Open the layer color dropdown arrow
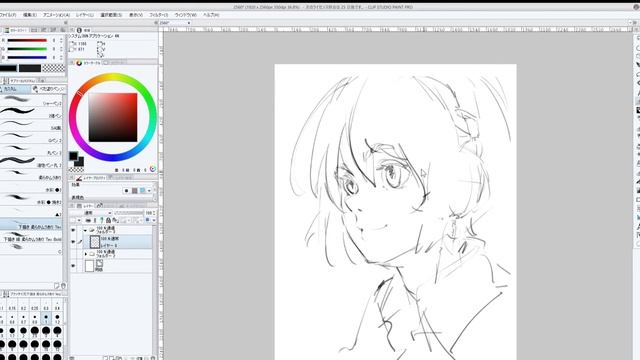 click(x=153, y=220)
